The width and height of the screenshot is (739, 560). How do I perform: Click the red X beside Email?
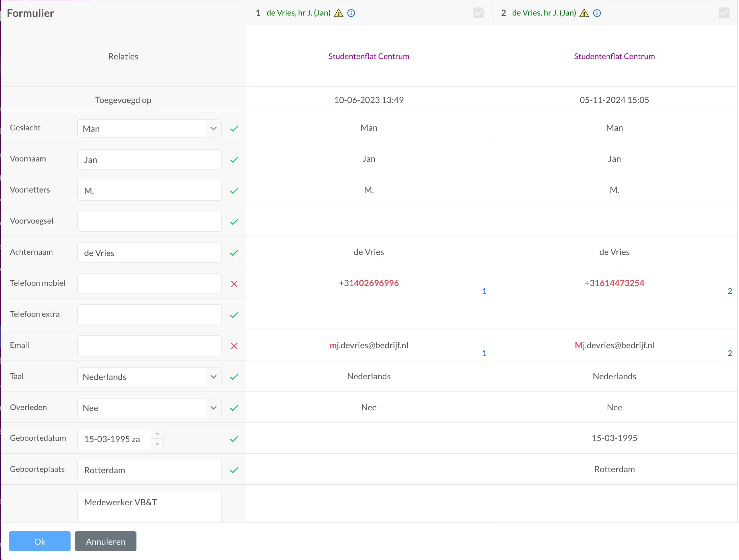coord(234,346)
